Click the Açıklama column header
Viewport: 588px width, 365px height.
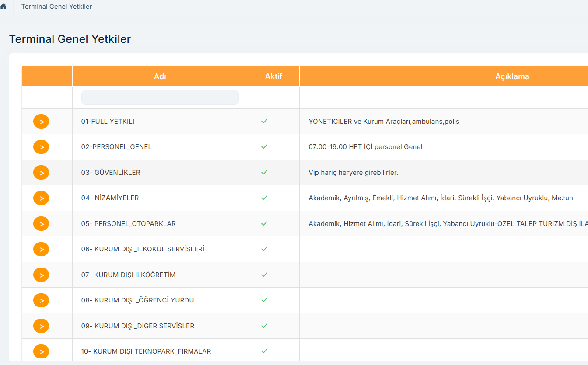coord(512,76)
